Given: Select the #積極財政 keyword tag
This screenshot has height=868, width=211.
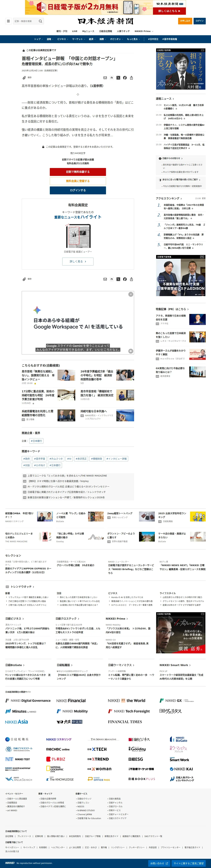Looking at the screenshot, I should coord(96,459).
